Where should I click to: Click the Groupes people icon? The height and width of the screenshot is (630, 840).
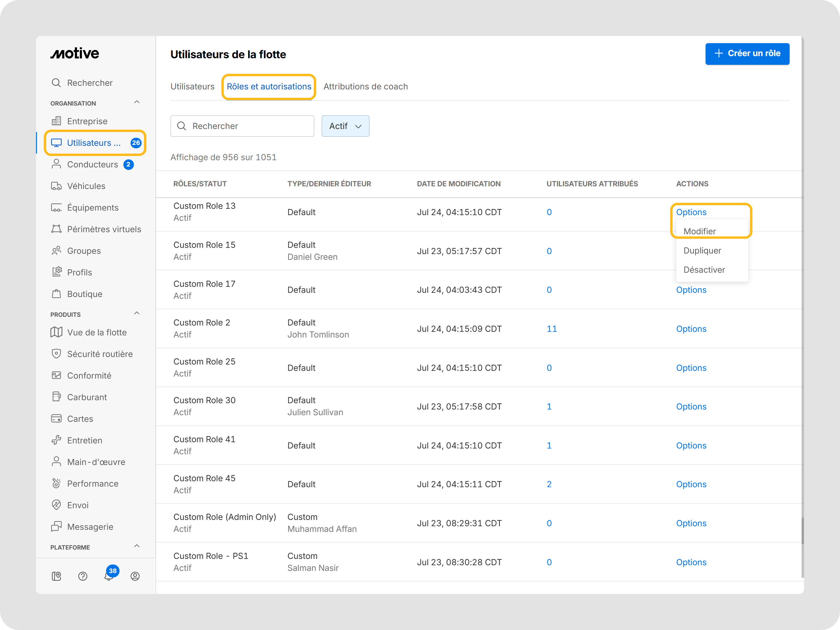pyautogui.click(x=56, y=250)
